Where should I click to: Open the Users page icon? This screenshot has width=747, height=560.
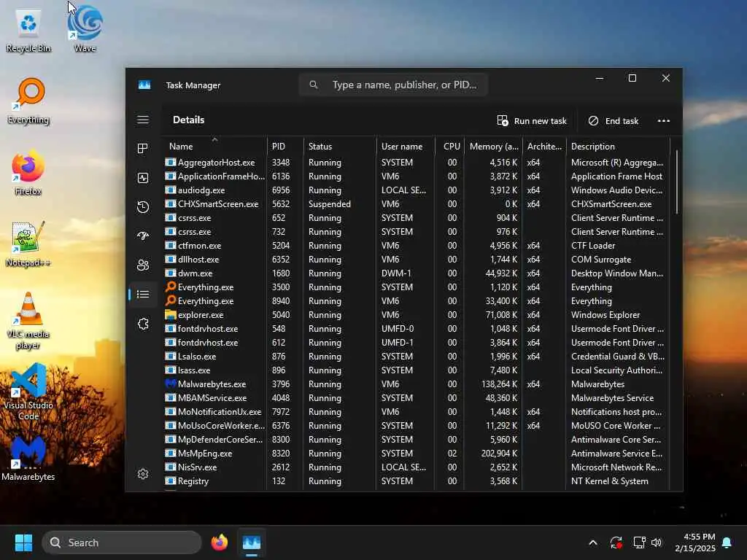[143, 265]
